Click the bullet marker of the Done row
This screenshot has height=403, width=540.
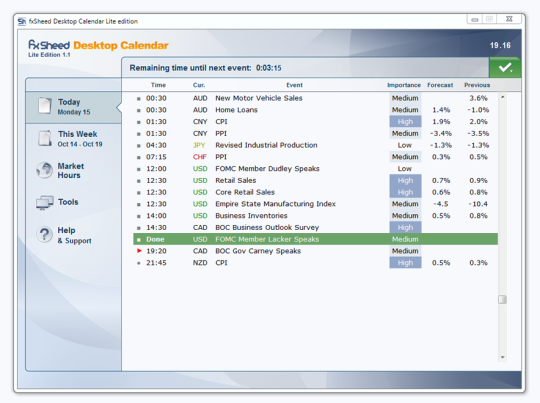coord(139,239)
